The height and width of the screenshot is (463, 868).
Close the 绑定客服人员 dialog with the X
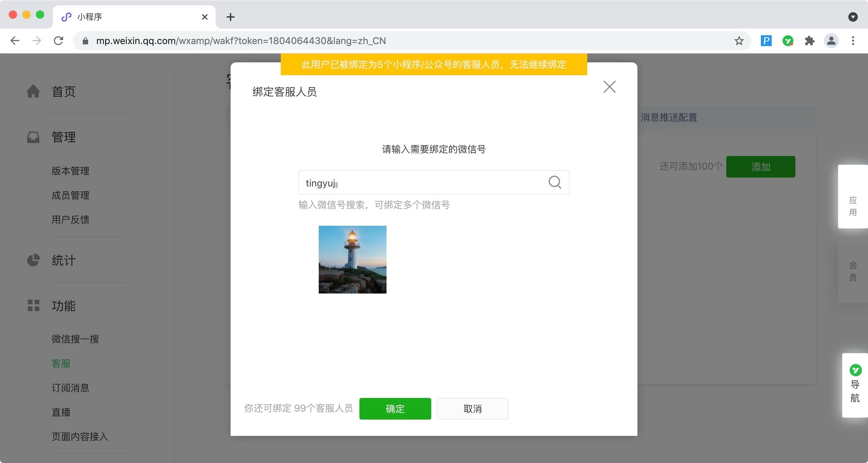coord(609,87)
